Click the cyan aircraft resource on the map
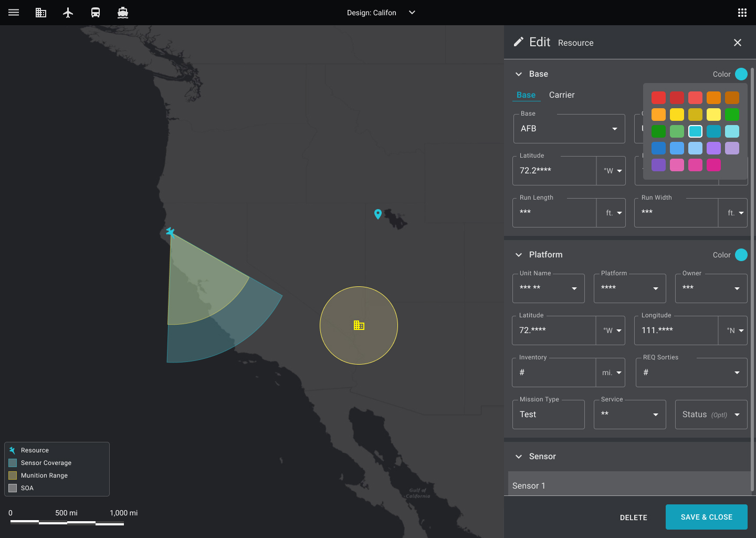Screen dimensions: 756x538 click(x=170, y=232)
